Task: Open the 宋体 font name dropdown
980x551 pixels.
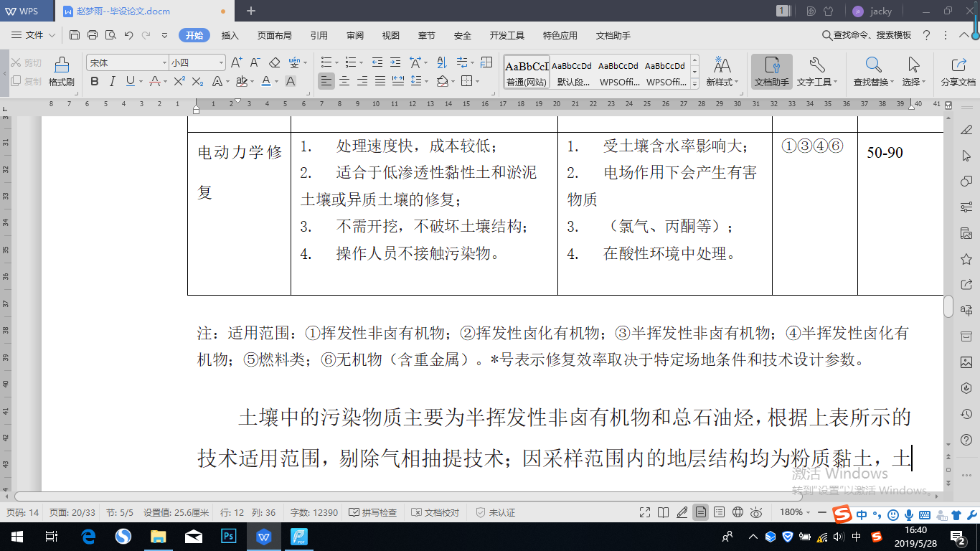Action: 164,63
